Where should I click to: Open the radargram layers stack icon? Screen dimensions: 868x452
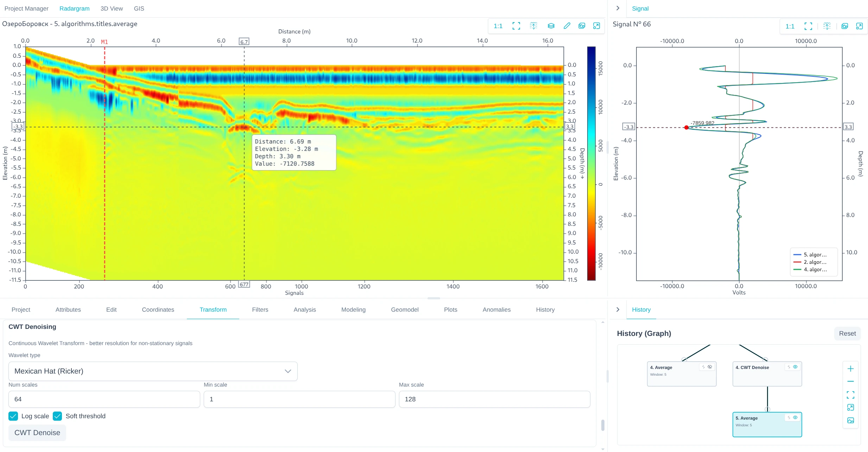pos(551,26)
